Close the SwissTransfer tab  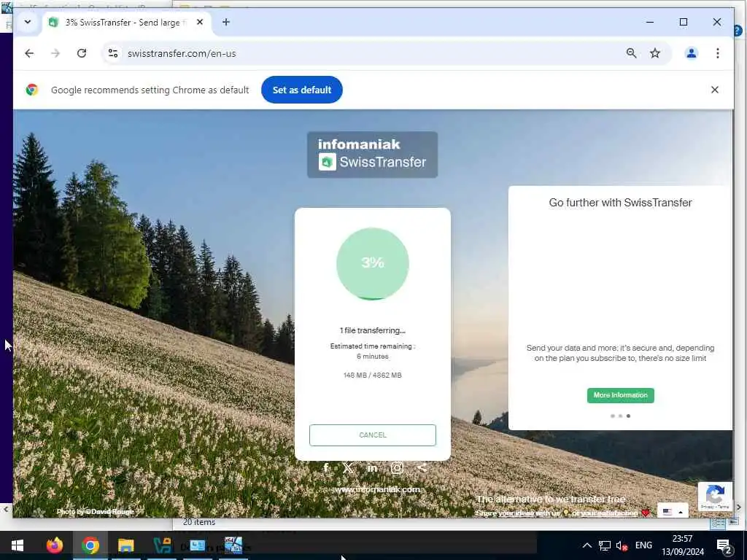200,22
